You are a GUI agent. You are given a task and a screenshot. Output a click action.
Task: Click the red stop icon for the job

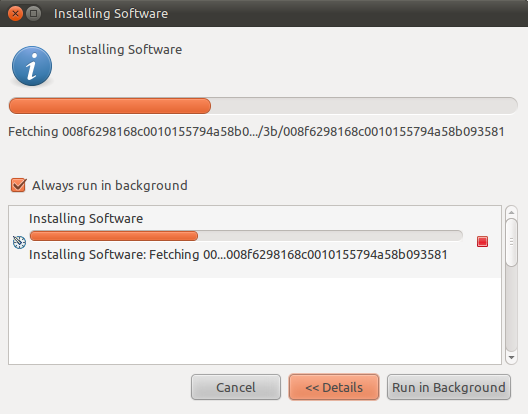click(482, 242)
